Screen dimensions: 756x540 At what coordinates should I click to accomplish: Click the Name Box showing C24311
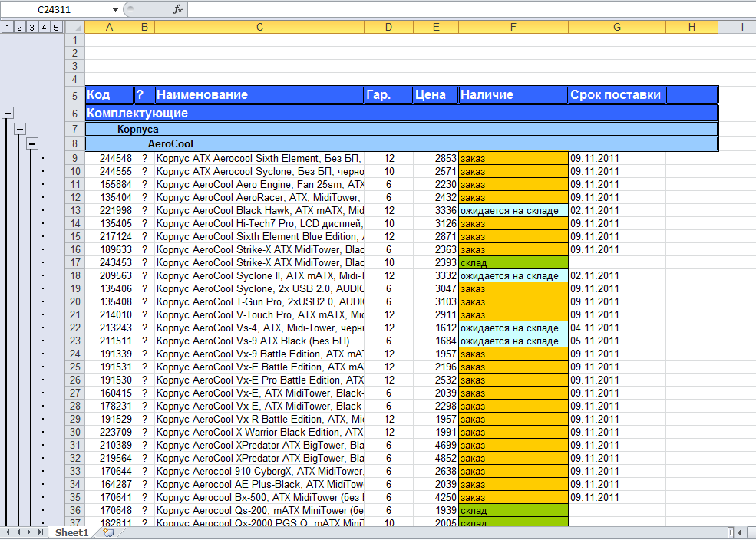(54, 10)
